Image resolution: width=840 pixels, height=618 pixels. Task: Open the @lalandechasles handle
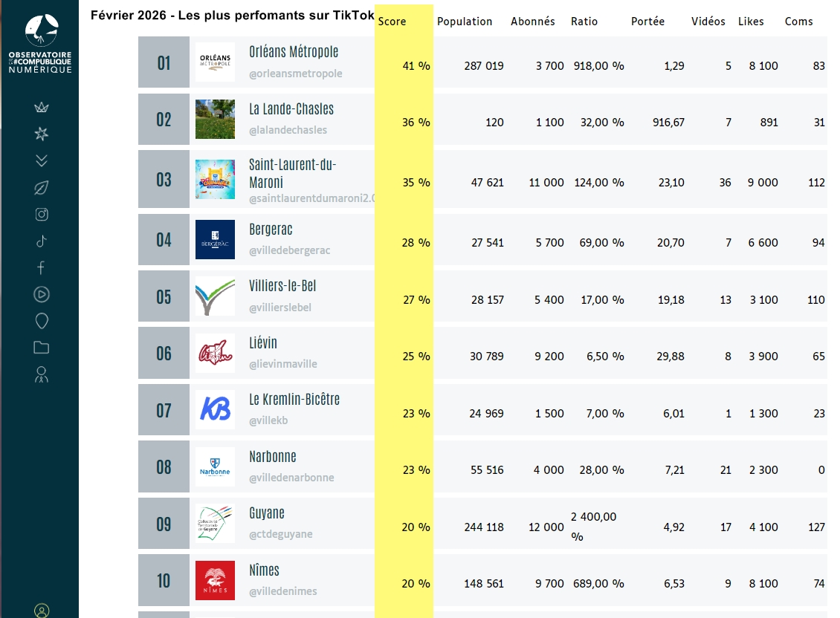click(x=288, y=130)
